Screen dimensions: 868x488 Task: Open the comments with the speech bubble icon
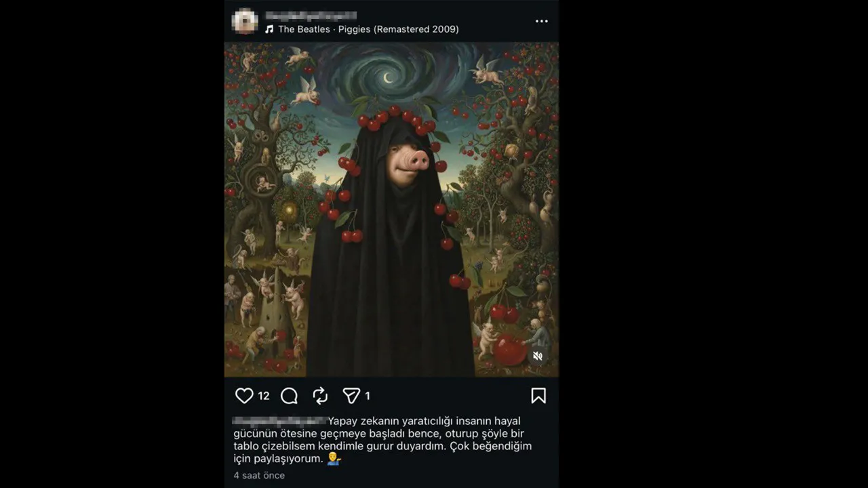pos(289,396)
